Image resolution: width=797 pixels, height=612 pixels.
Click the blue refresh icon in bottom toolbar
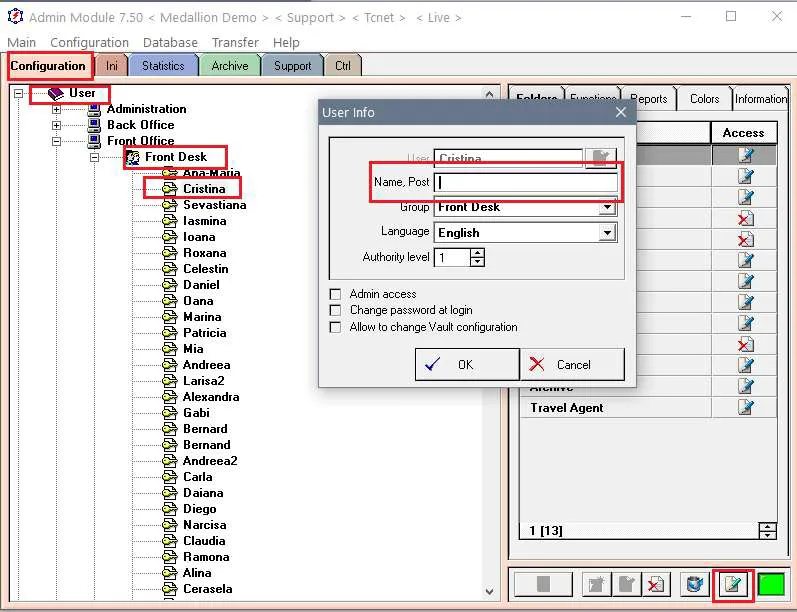pos(694,584)
